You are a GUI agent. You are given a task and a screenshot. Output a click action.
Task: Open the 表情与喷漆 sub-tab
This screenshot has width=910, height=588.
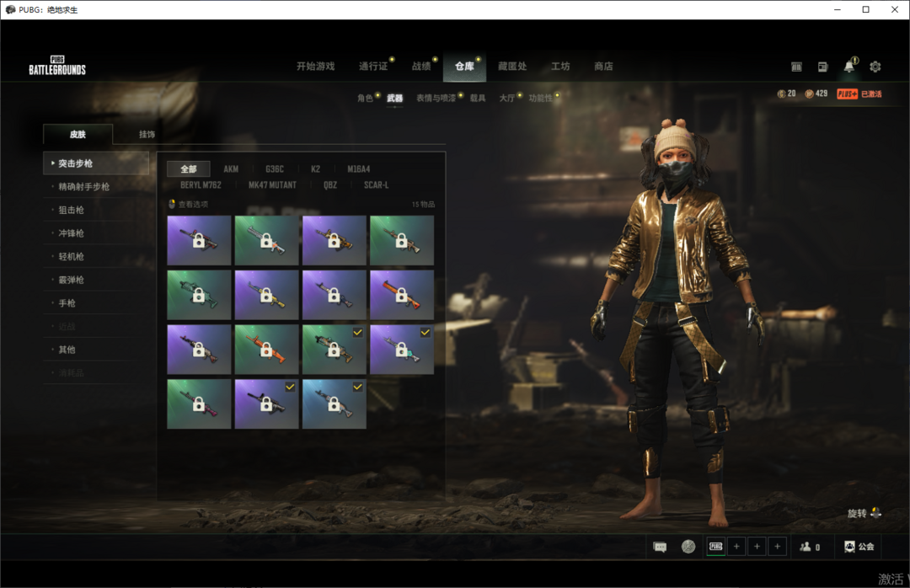click(436, 98)
